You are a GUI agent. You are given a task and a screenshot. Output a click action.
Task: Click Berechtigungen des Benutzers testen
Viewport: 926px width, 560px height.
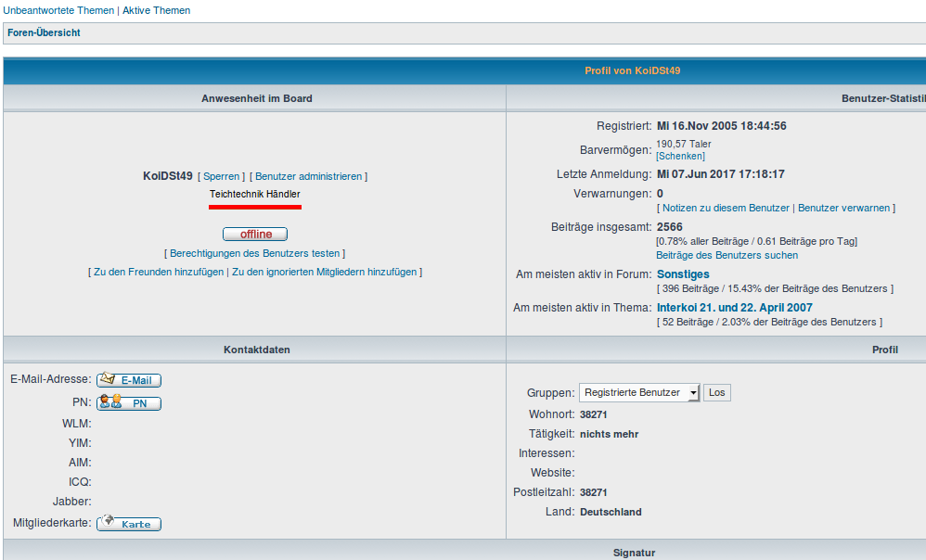[254, 253]
